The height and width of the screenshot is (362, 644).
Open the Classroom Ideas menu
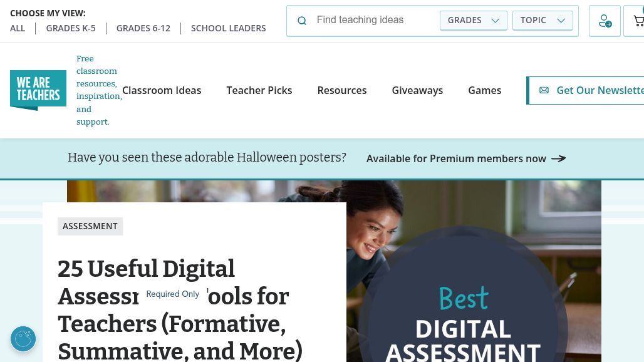[162, 90]
